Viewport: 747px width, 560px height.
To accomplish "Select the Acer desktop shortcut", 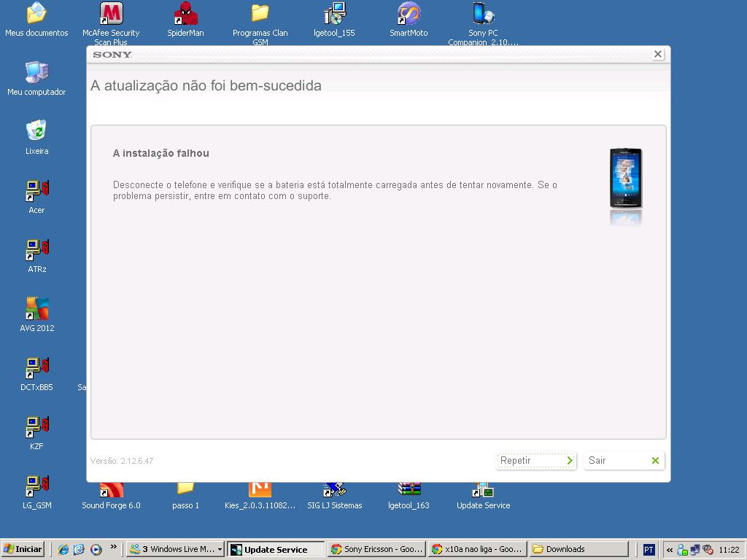I will click(x=36, y=197).
